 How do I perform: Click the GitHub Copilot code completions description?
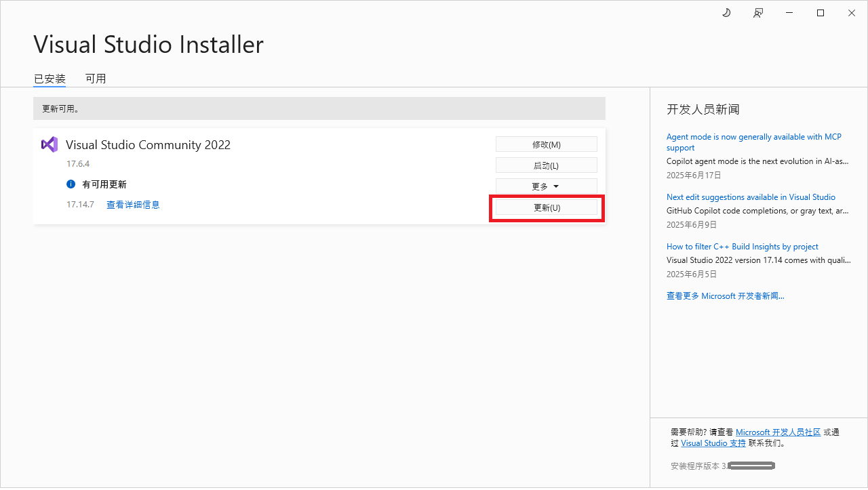coord(757,211)
